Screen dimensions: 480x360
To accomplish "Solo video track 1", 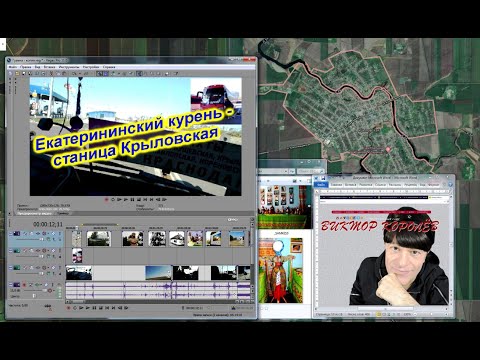I will pyautogui.click(x=60, y=233).
